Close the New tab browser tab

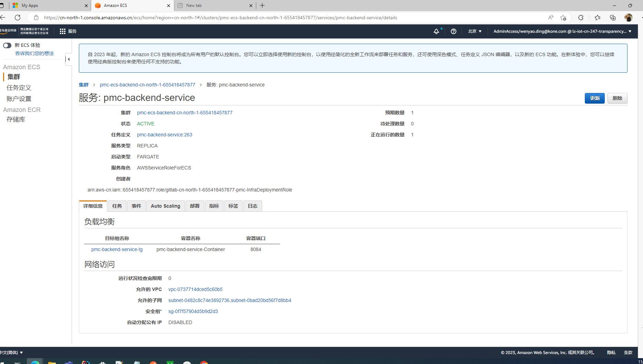click(251, 6)
